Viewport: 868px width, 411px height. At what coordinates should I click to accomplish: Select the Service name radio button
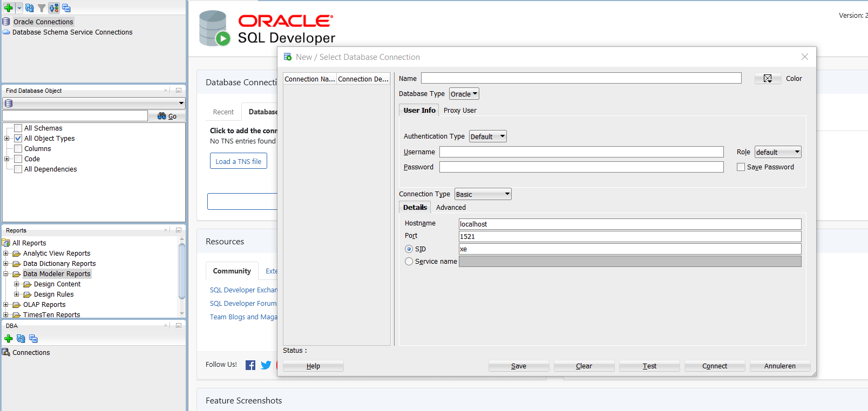[x=409, y=262]
